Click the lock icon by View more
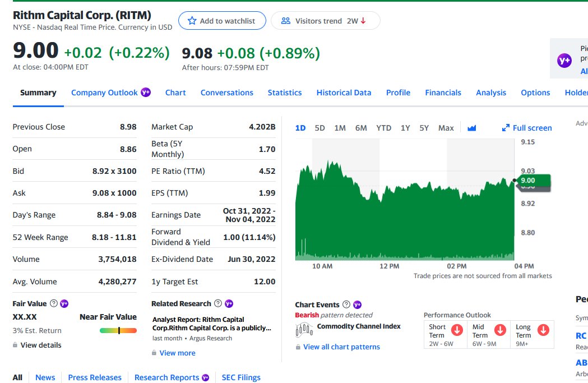This screenshot has width=588, height=383. click(154, 353)
